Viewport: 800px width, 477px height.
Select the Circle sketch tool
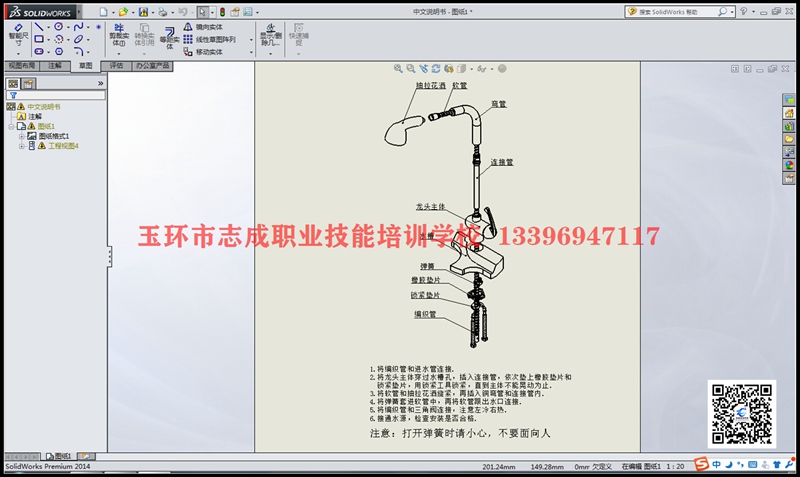tap(59, 27)
